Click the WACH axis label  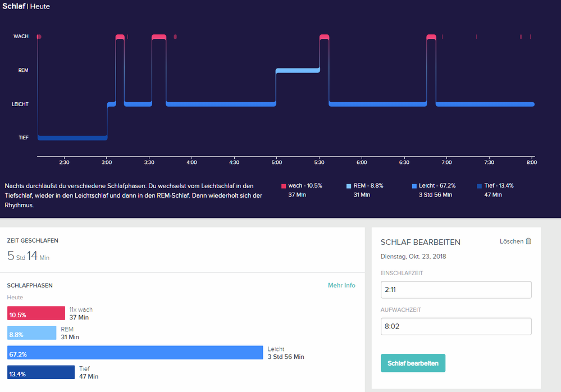click(x=21, y=37)
